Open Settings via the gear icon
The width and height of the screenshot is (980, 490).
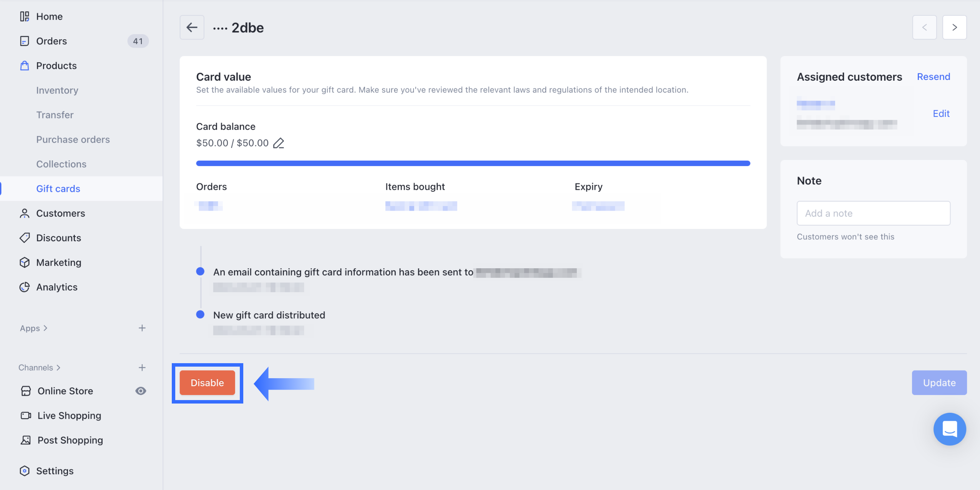pos(25,471)
